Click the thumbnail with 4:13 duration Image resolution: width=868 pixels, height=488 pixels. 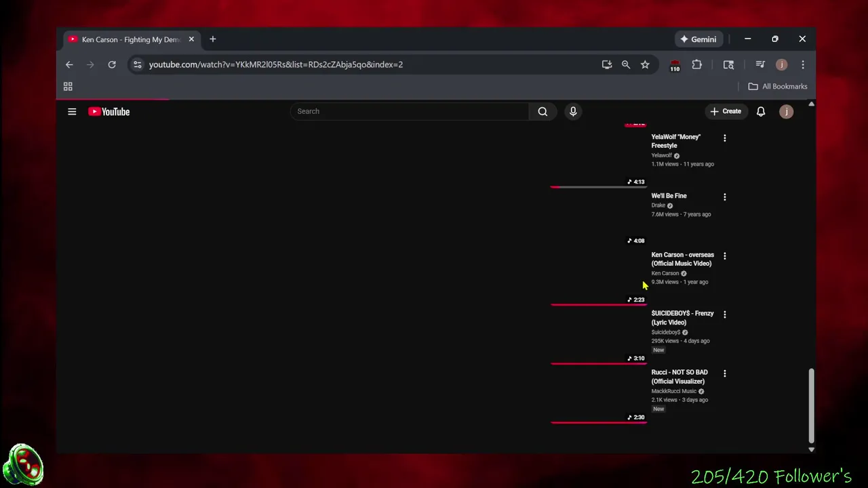[x=599, y=160]
